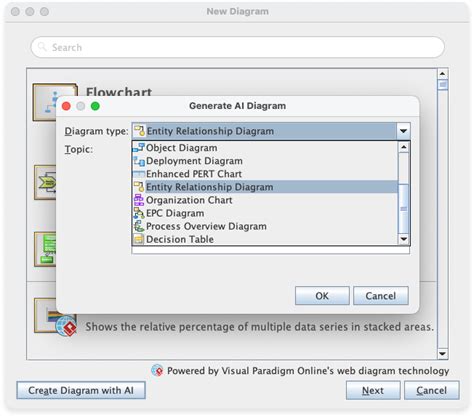Click the EPC Diagram icon
The image size is (474, 417).
pos(139,213)
